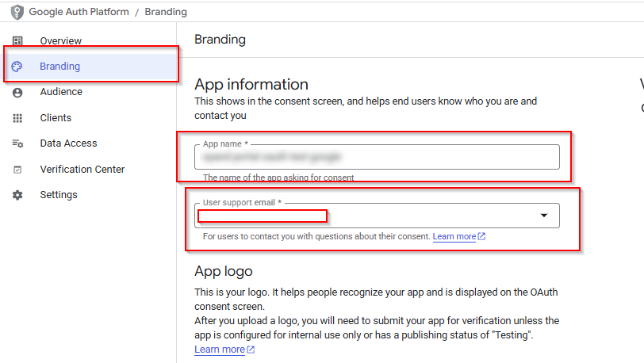Image resolution: width=644 pixels, height=363 pixels.
Task: Go to the Audience menu item
Action: 61,92
